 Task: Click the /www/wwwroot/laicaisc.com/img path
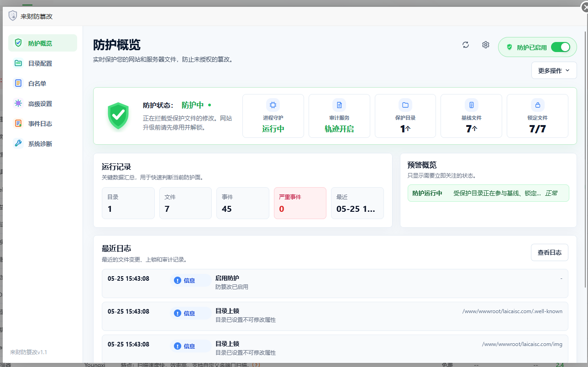click(522, 344)
